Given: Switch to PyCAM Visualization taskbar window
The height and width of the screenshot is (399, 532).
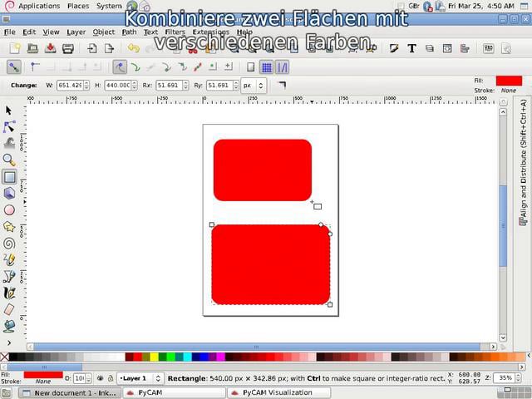Looking at the screenshot, I should [x=279, y=392].
